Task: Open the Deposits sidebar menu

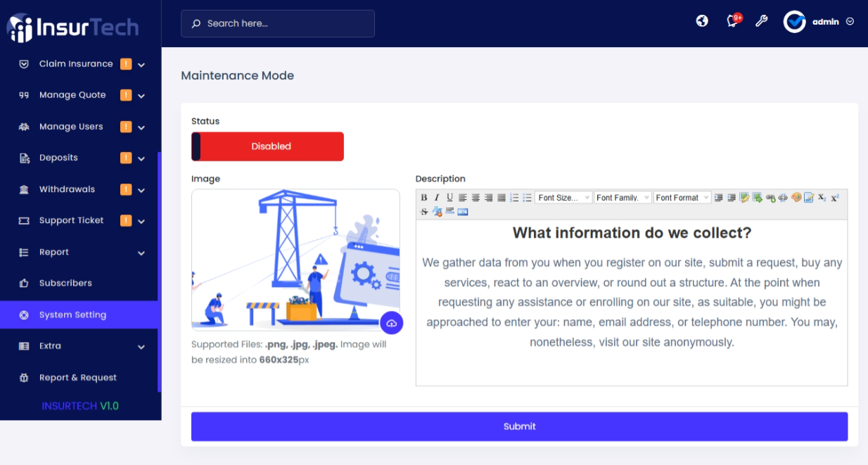Action: tap(79, 158)
